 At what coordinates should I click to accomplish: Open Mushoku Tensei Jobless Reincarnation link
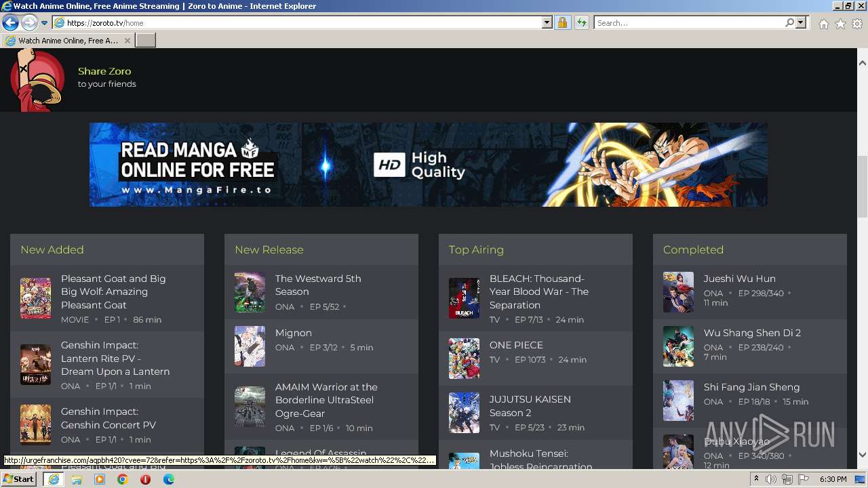pyautogui.click(x=541, y=460)
